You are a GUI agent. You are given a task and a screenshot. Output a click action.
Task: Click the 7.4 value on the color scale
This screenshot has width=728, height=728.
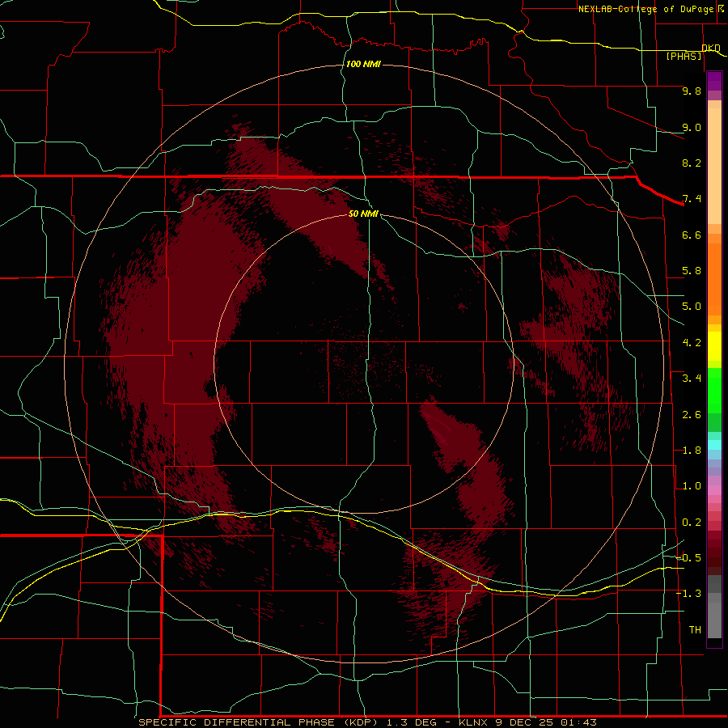coord(692,199)
